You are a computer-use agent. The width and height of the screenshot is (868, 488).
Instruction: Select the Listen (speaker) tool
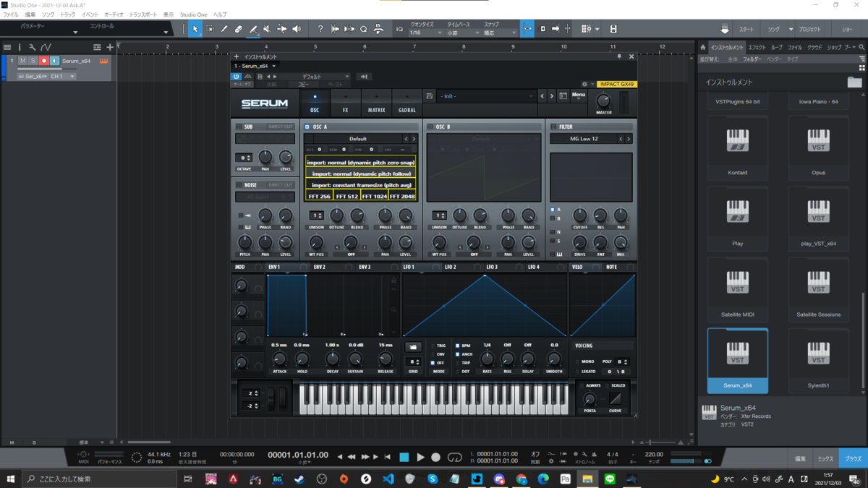297,29
